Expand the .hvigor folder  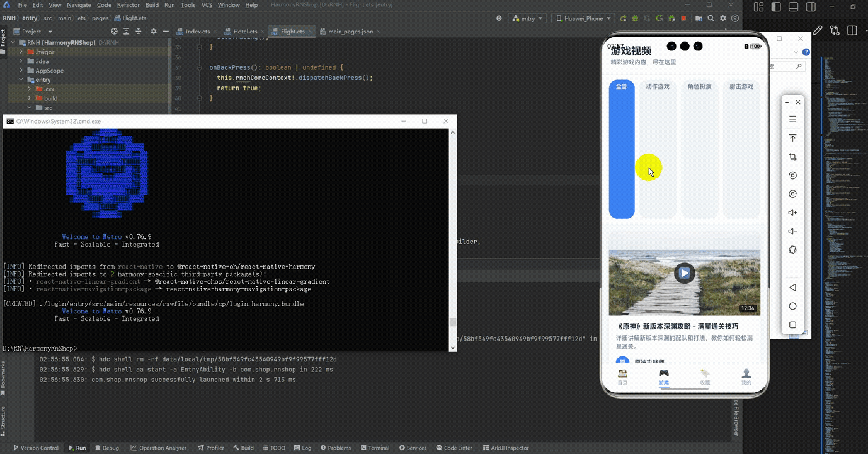click(21, 52)
